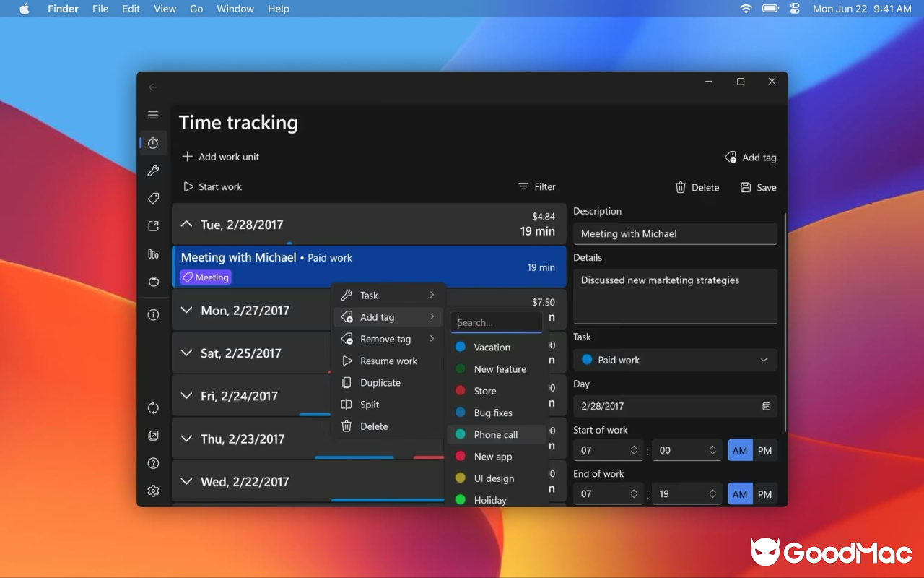Select AM for Start of work
Image resolution: width=924 pixels, height=578 pixels.
[740, 450]
